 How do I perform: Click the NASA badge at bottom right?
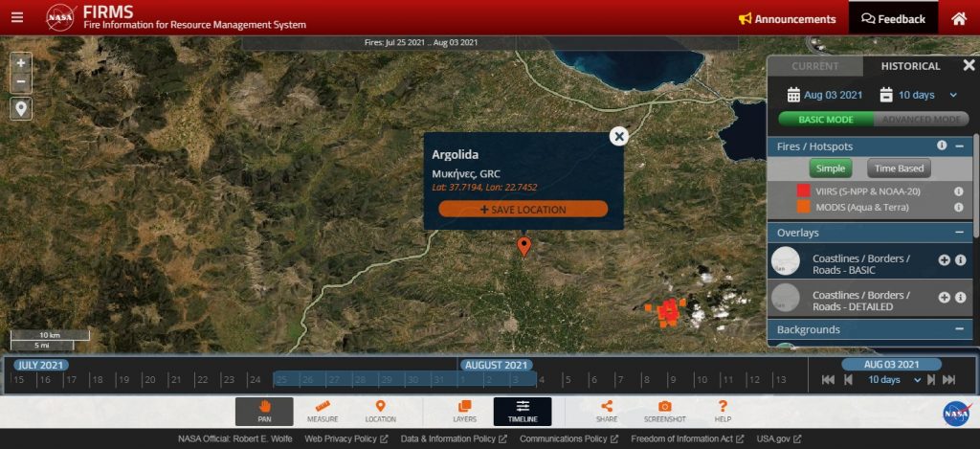coord(956,414)
